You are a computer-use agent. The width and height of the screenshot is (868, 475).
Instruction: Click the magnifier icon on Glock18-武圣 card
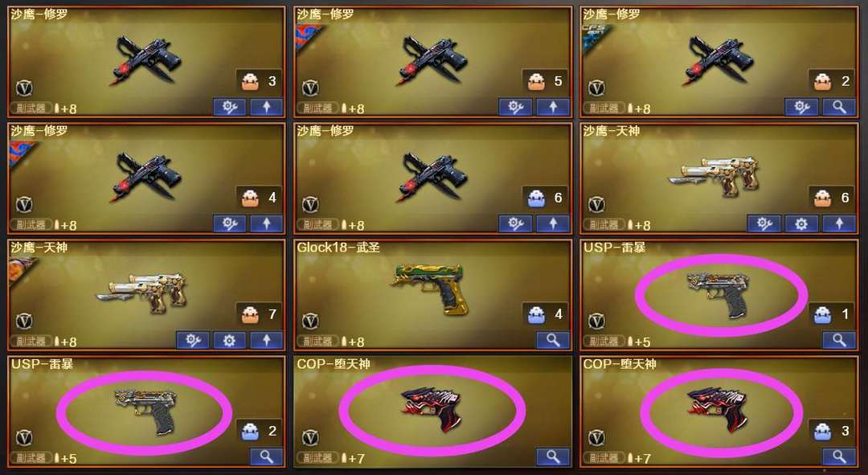click(x=553, y=340)
